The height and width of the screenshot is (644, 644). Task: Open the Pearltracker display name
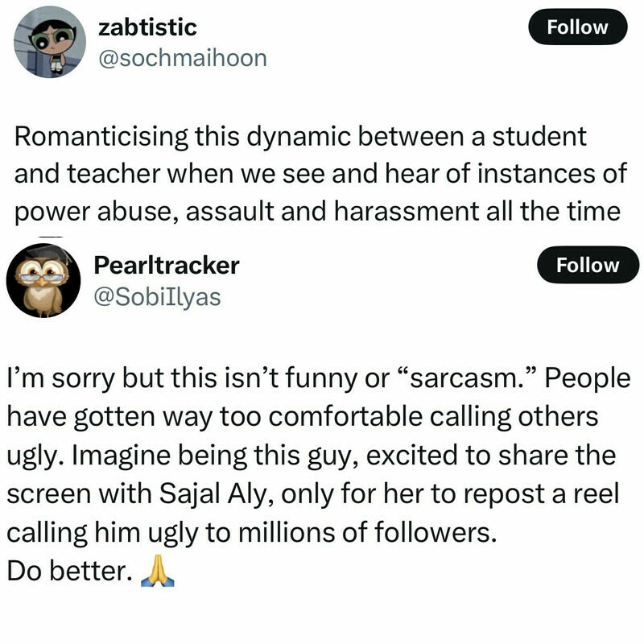pyautogui.click(x=167, y=265)
